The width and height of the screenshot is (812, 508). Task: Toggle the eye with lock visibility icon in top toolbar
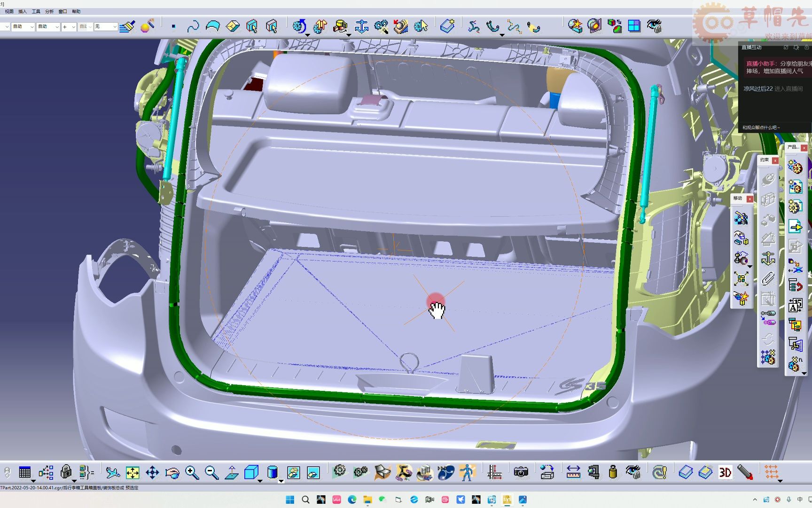(x=654, y=26)
